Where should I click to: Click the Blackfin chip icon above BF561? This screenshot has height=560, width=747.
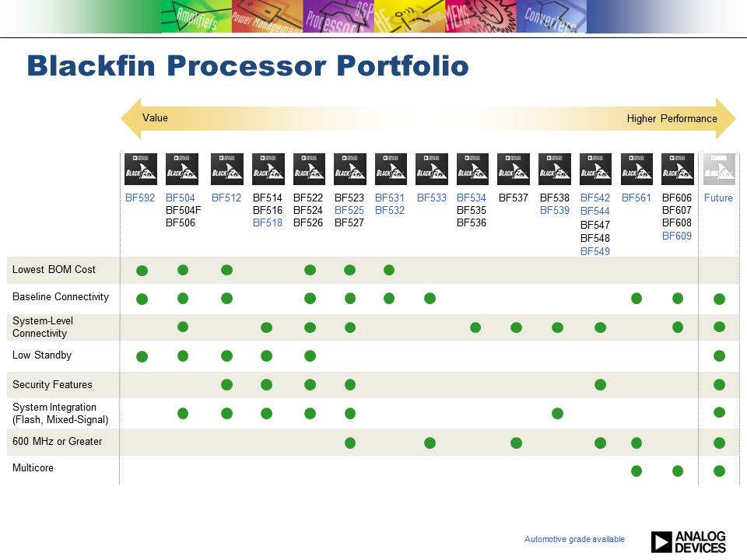tap(637, 169)
